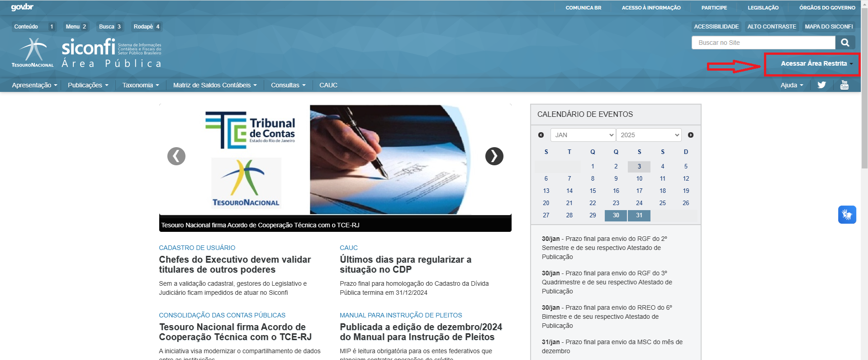868x360 pixels.
Task: Click the siconfi Área Pública logo
Action: click(111, 53)
